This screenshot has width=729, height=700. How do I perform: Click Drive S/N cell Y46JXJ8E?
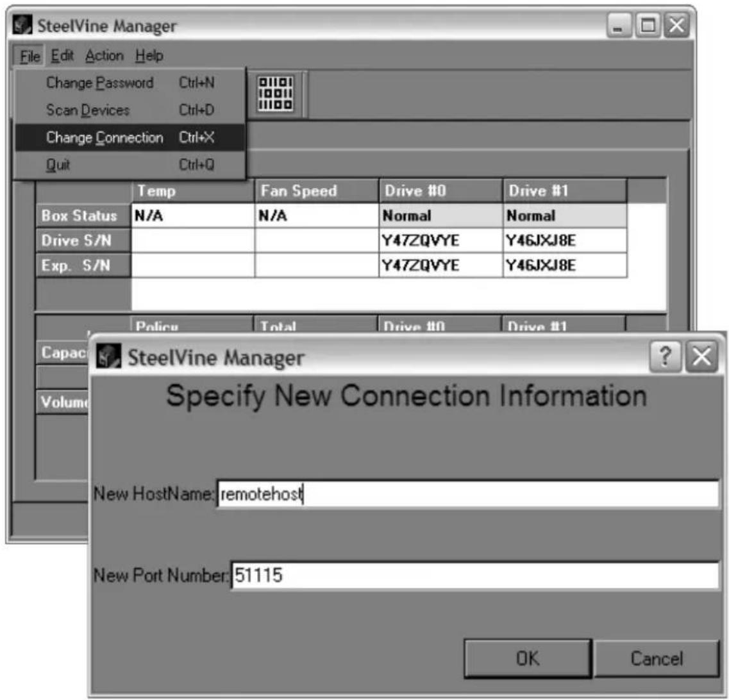point(565,240)
